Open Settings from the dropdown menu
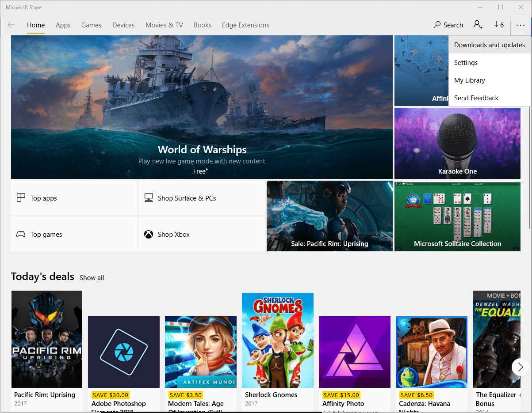Screen dimensions: 532x413 [x=490, y=63]
